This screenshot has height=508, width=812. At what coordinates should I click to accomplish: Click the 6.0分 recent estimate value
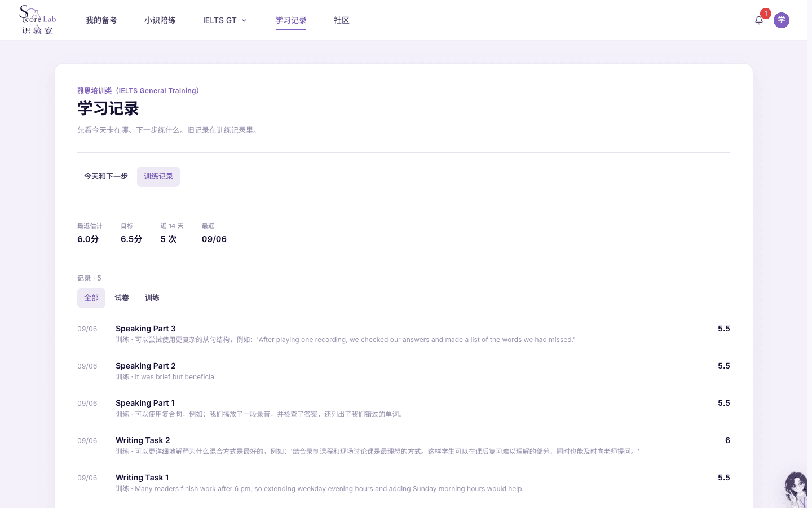click(x=88, y=239)
